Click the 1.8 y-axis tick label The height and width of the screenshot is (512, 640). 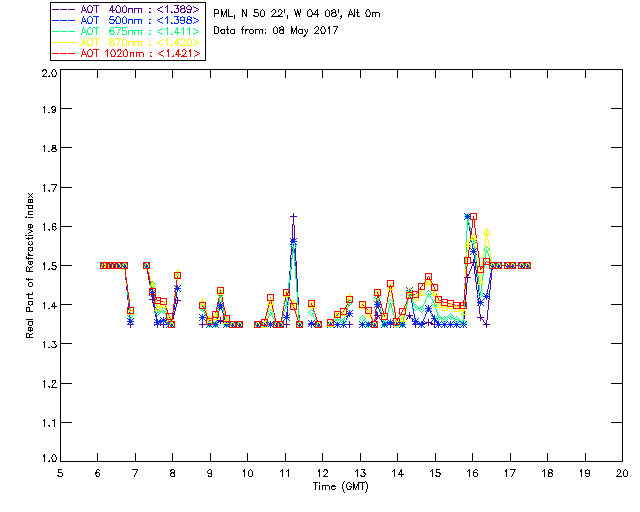click(49, 148)
